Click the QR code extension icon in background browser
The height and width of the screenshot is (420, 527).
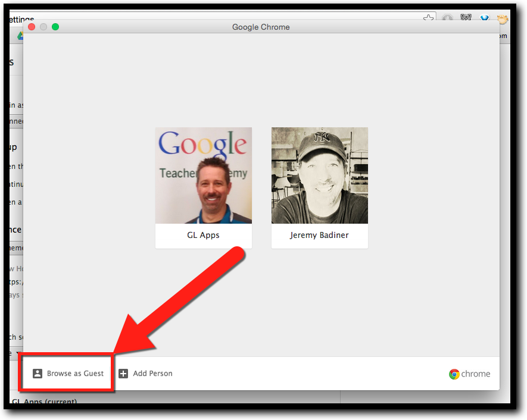click(466, 17)
